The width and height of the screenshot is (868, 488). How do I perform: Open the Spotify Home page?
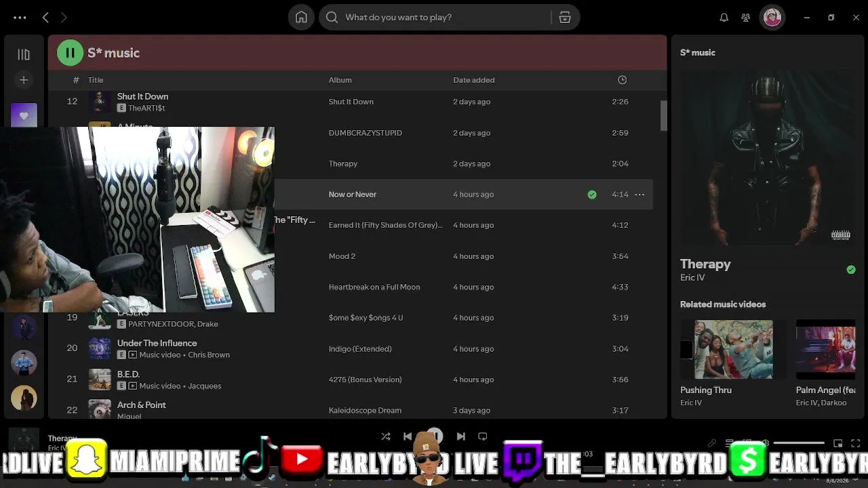[x=301, y=18]
